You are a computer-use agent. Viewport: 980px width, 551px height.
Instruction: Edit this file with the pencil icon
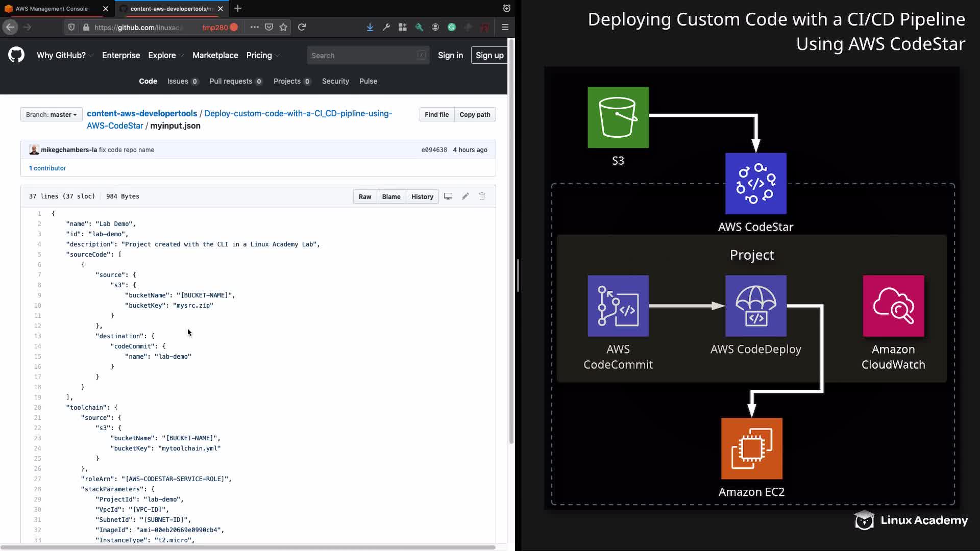coord(465,196)
